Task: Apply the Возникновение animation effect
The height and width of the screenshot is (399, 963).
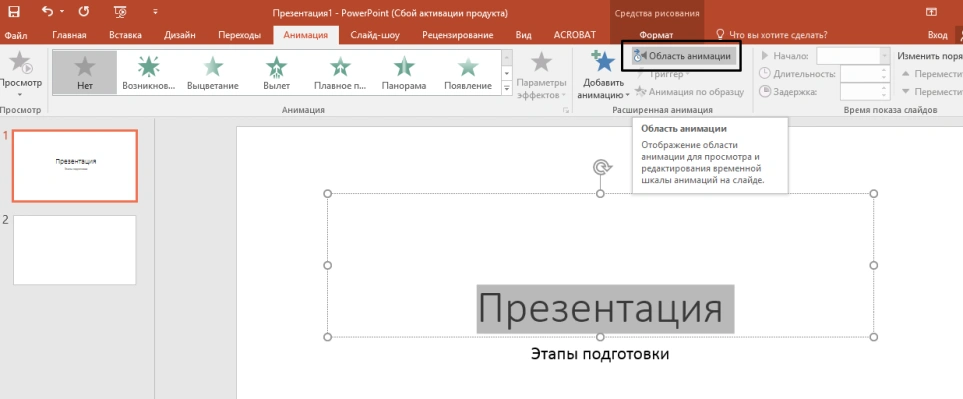Action: pos(149,72)
